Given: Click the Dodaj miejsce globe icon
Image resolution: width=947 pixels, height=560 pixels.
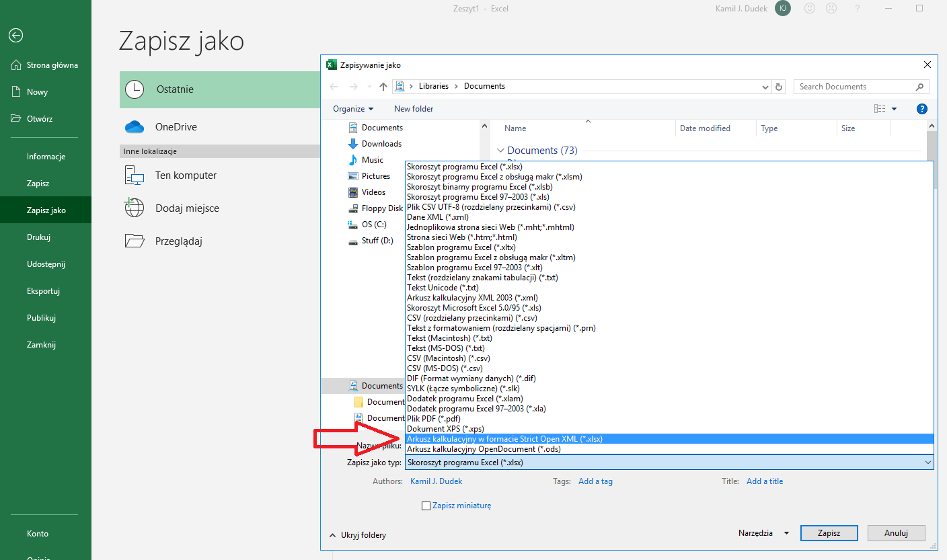Looking at the screenshot, I should pyautogui.click(x=134, y=208).
